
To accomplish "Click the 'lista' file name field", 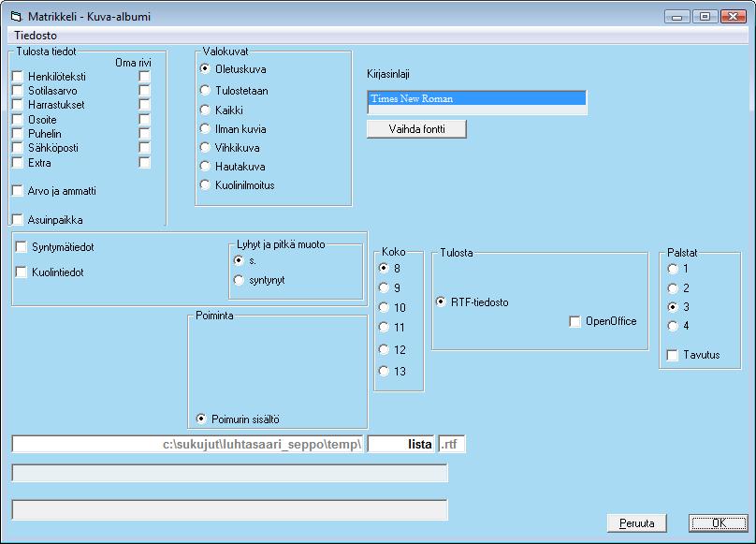I will click(x=401, y=444).
